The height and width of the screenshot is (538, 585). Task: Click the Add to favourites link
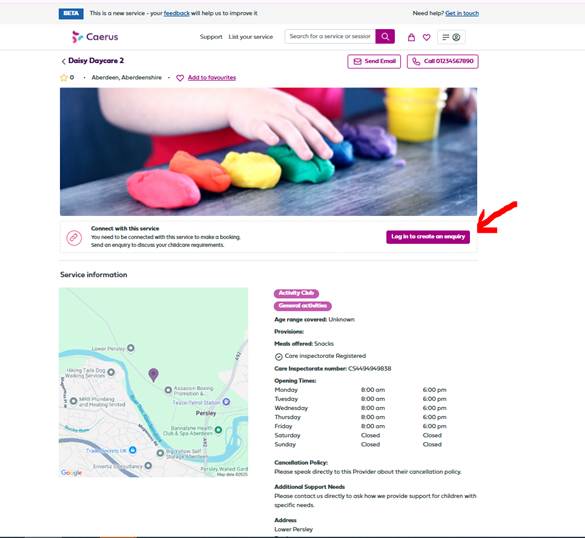coord(212,78)
